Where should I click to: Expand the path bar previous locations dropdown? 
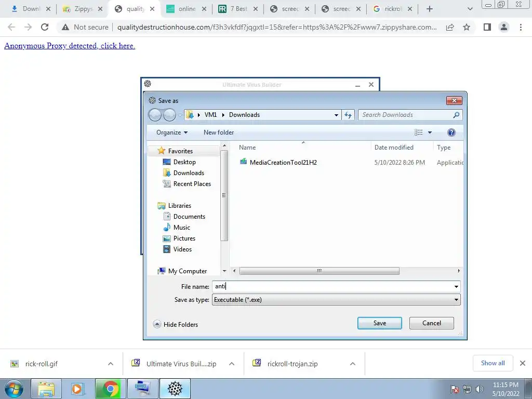tap(336, 115)
